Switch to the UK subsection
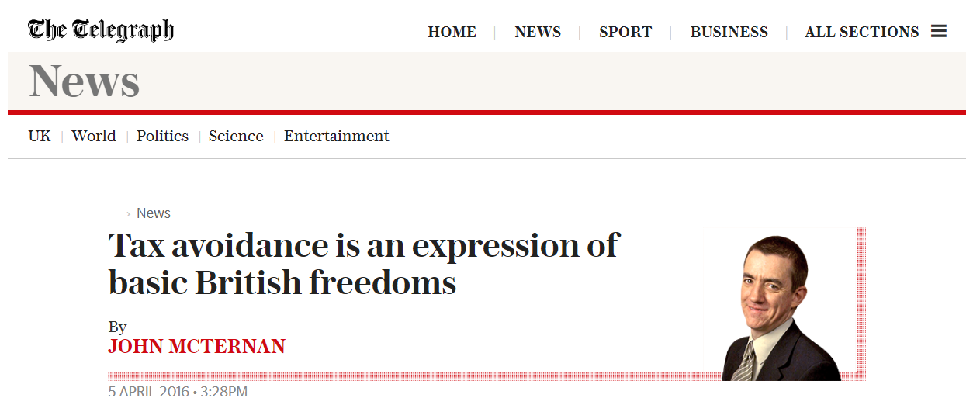This screenshot has width=980, height=412. coord(40,137)
